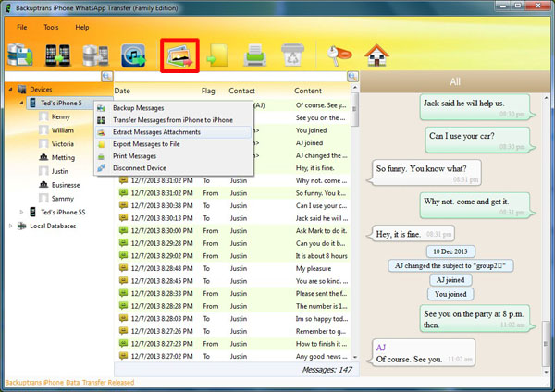Click the Content column header
Viewport: 555px width, 392px height.
coord(308,91)
